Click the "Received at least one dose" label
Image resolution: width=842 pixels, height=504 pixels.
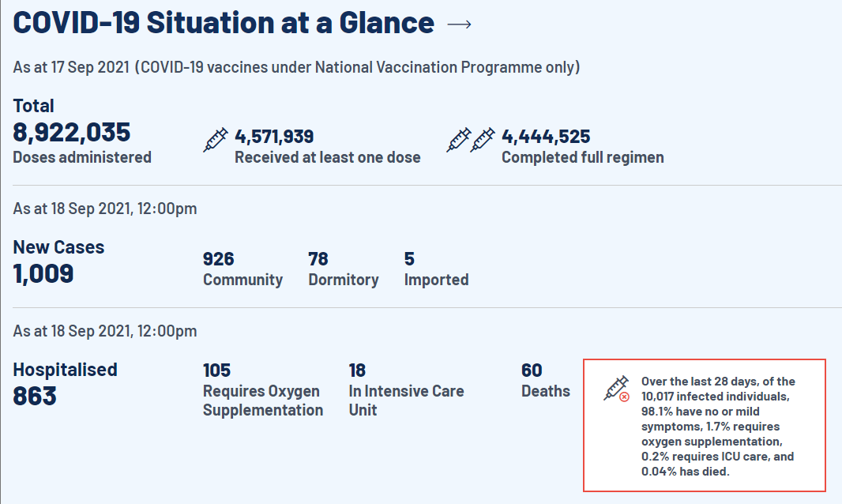pyautogui.click(x=327, y=157)
